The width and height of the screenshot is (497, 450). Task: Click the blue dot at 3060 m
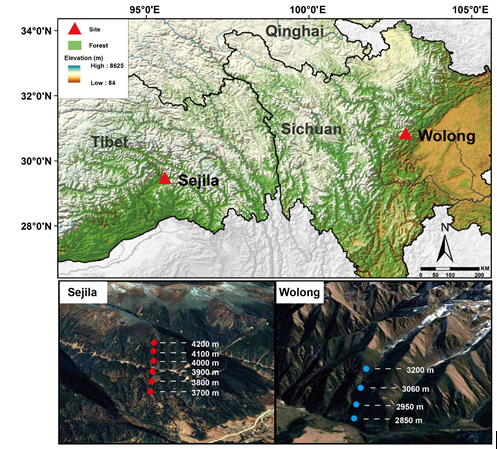tap(360, 388)
